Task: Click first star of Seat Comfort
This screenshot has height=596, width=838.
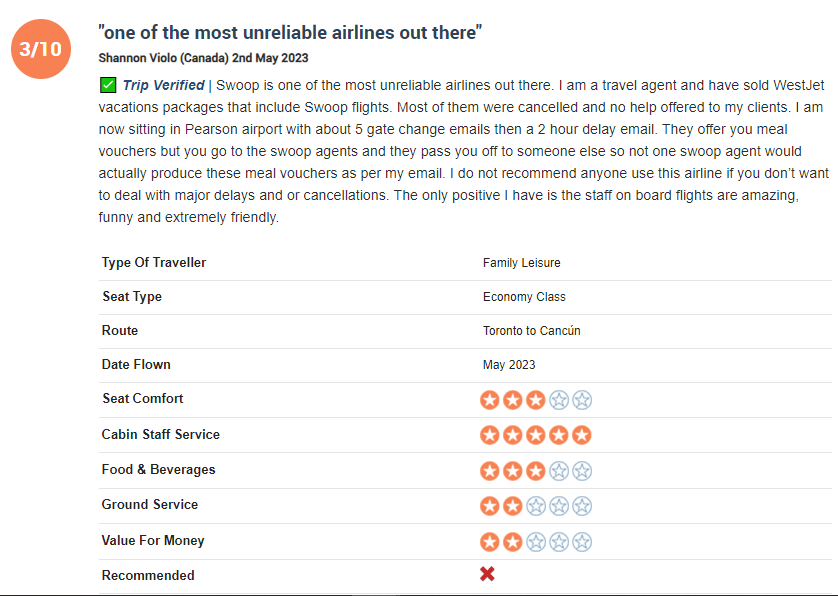Action: point(490,400)
